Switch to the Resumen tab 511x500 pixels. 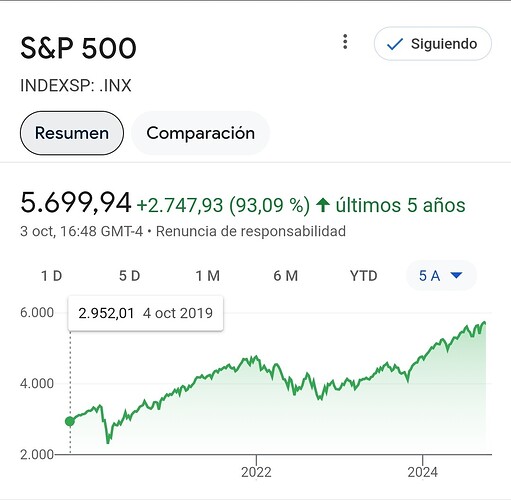coord(72,133)
